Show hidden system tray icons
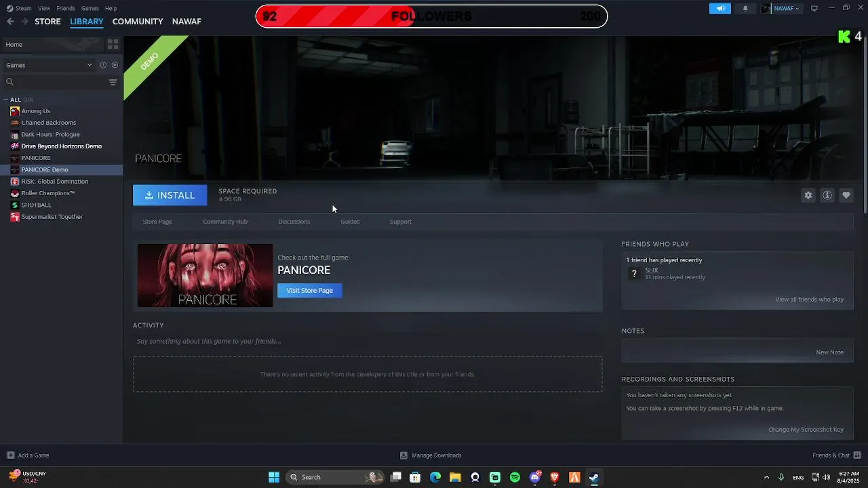The image size is (868, 488). pos(766,477)
